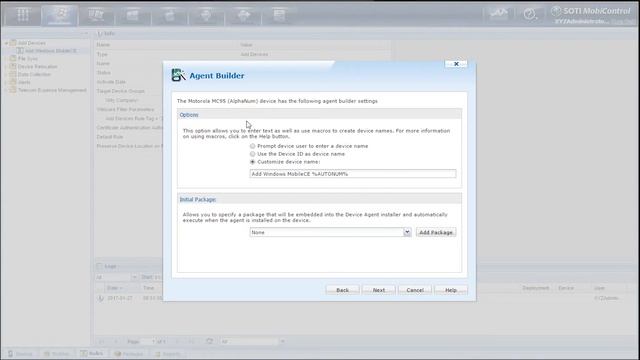Open the pager 'All' dropdown arrow
Viewport: 640px width, 360px height.
coord(282,341)
